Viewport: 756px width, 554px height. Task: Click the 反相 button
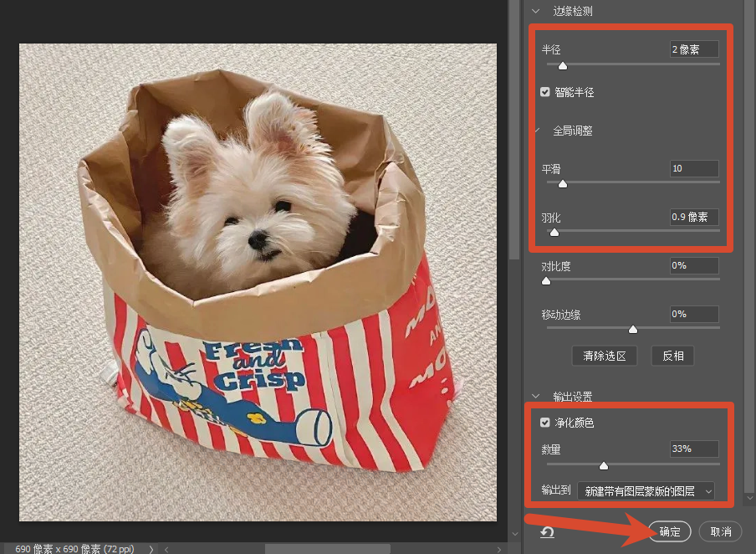(672, 356)
